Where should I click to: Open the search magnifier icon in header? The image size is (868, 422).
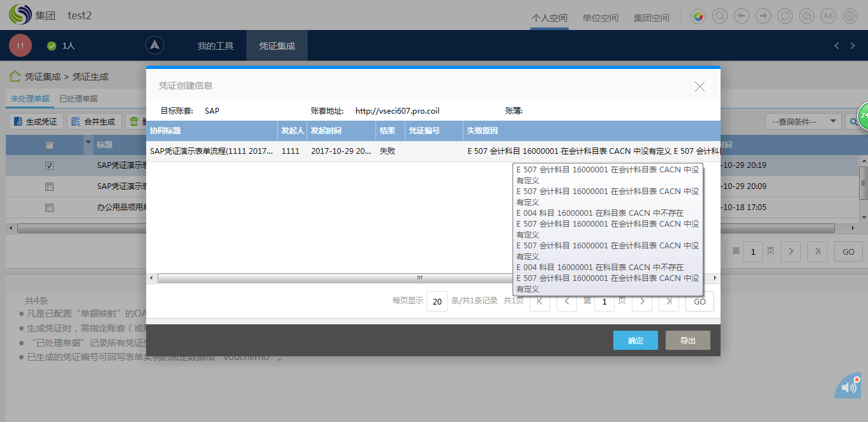coord(720,16)
